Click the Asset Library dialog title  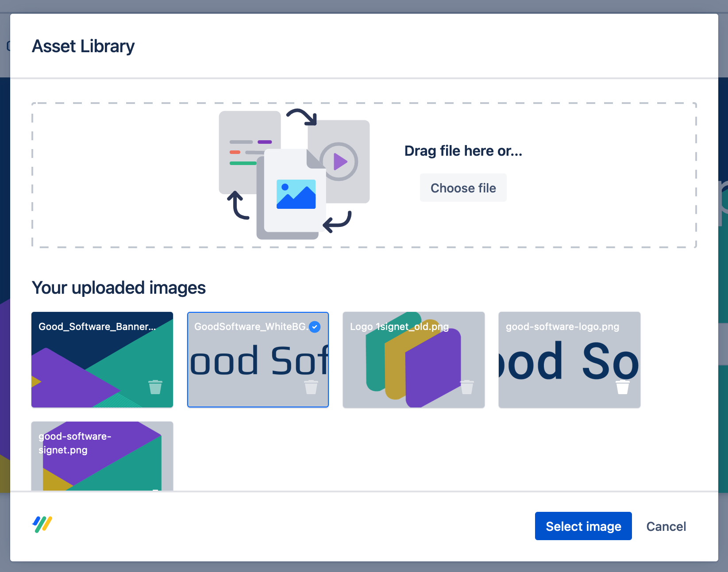(x=83, y=46)
